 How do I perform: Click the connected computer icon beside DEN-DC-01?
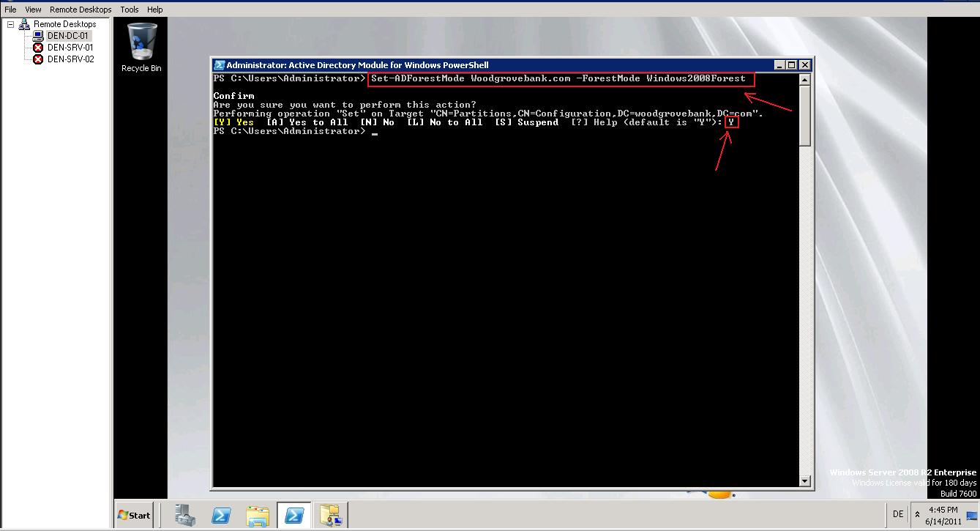(x=38, y=36)
